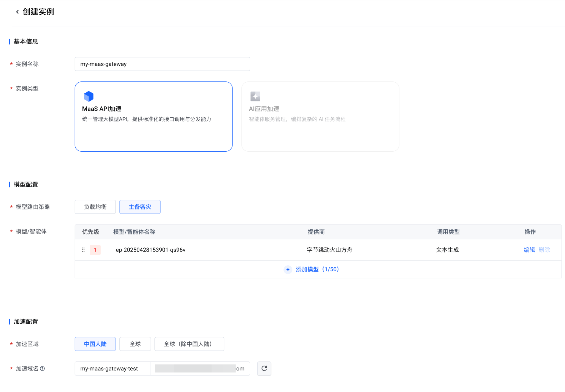Image resolution: width=565 pixels, height=392 pixels.
Task: Click the back arrow beside 创建实例
Action: pos(17,12)
